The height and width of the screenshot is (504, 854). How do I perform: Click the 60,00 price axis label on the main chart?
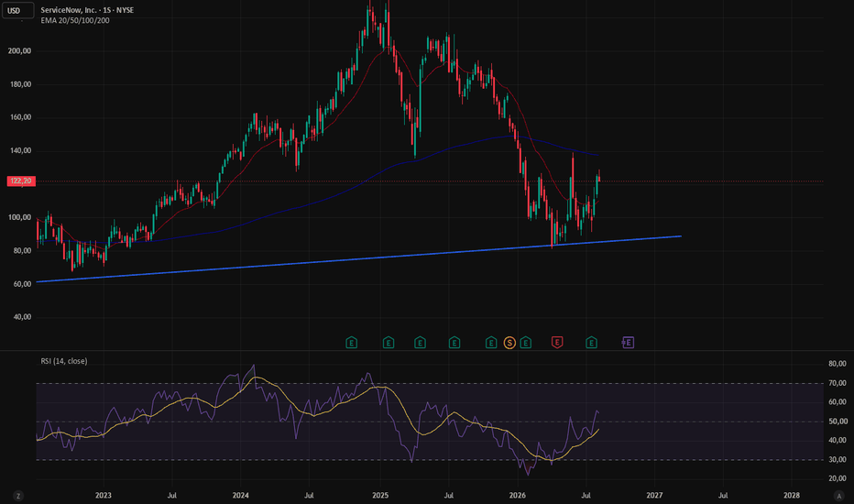(x=22, y=284)
